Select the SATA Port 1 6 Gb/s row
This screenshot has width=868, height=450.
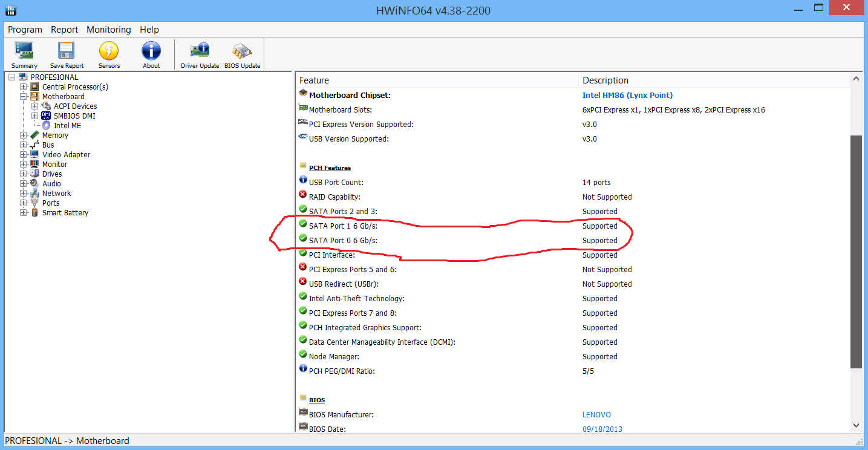click(x=573, y=226)
